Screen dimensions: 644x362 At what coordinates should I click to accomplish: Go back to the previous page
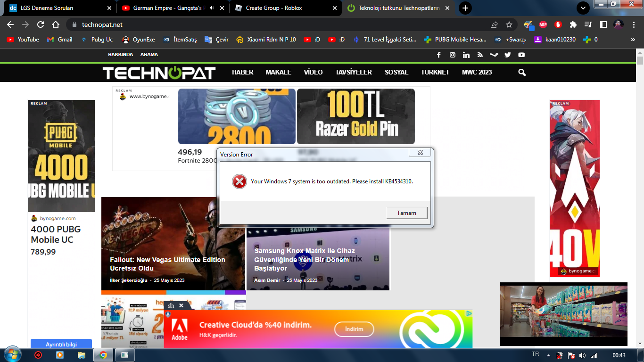coord(10,25)
